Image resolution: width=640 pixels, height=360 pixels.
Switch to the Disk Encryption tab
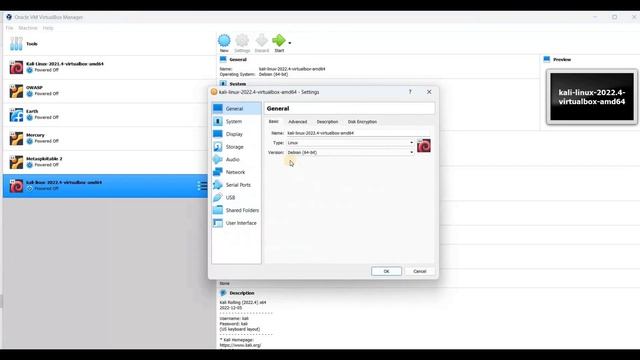pyautogui.click(x=362, y=122)
